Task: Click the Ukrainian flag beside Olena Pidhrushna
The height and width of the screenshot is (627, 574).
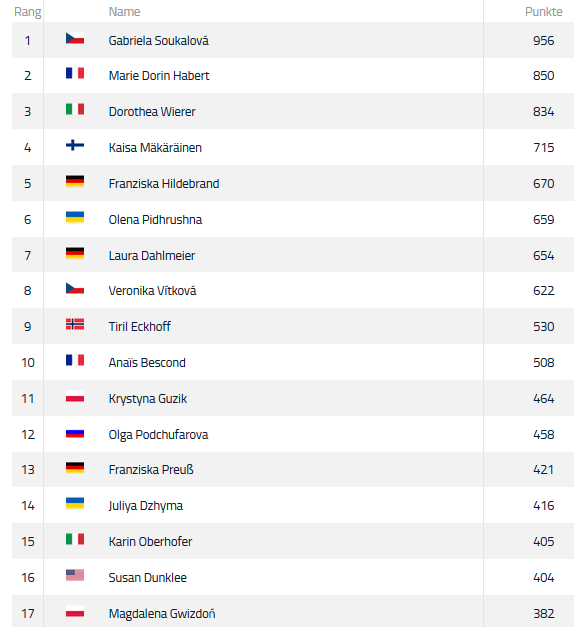Action: click(x=75, y=217)
